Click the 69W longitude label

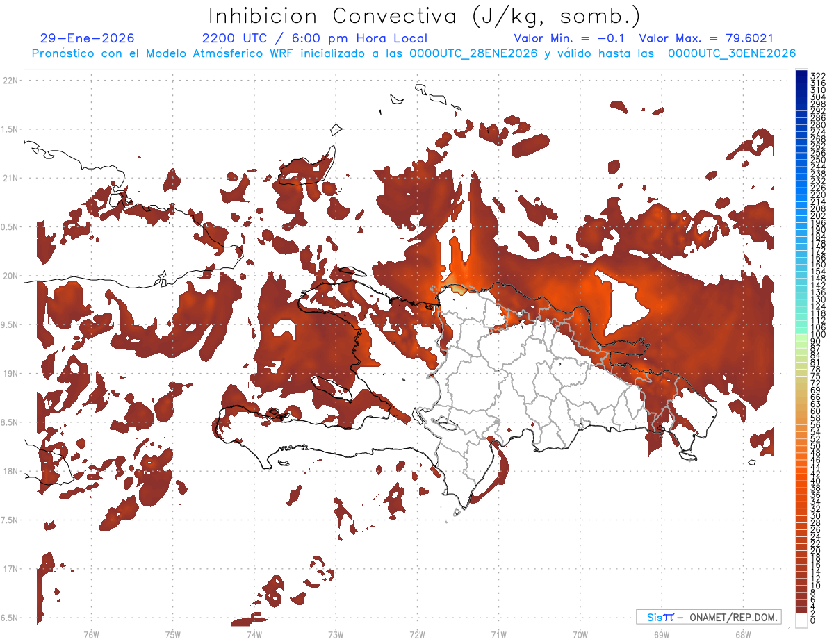[x=661, y=635]
